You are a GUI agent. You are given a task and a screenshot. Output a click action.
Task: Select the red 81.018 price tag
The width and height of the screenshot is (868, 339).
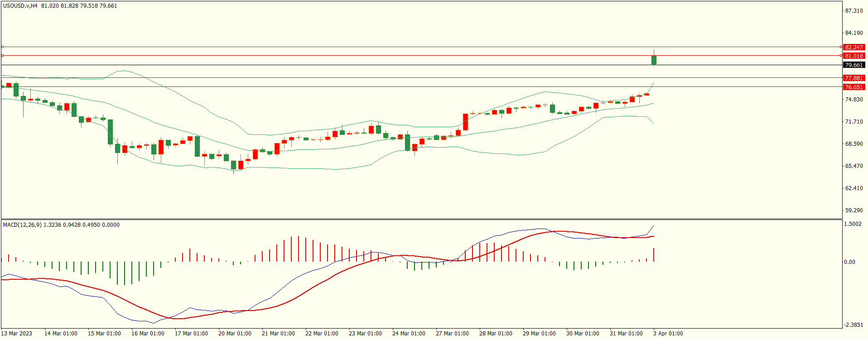tap(854, 56)
